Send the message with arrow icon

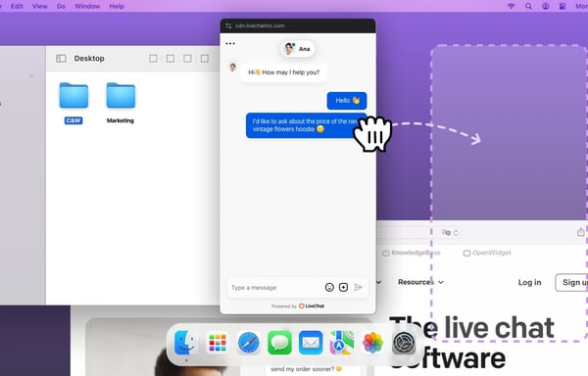(358, 287)
